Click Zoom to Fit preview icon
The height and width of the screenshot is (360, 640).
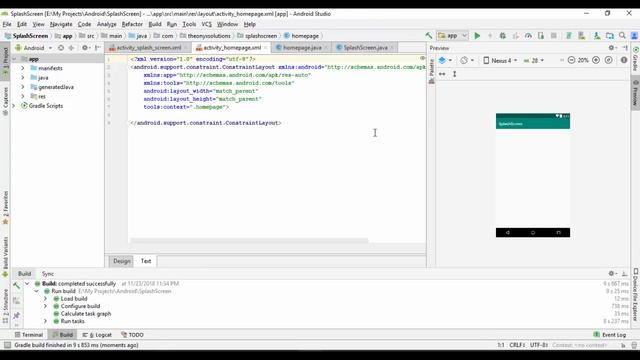click(609, 60)
